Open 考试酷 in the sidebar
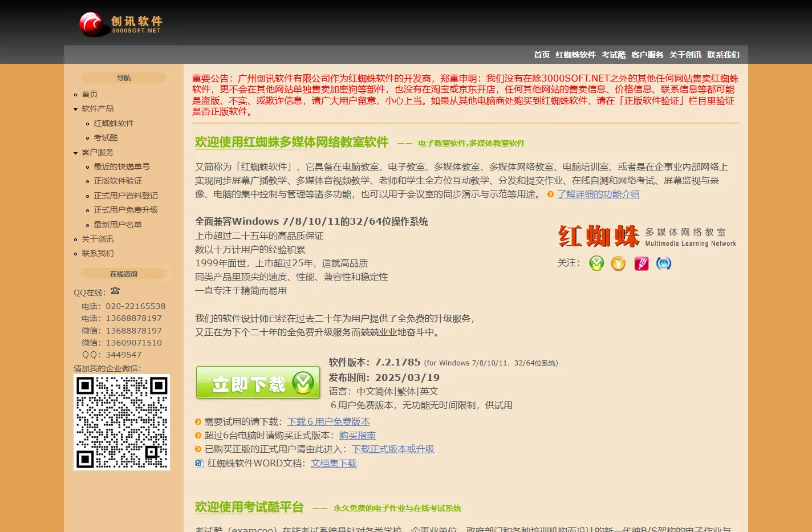The height and width of the screenshot is (532, 812). tap(106, 137)
